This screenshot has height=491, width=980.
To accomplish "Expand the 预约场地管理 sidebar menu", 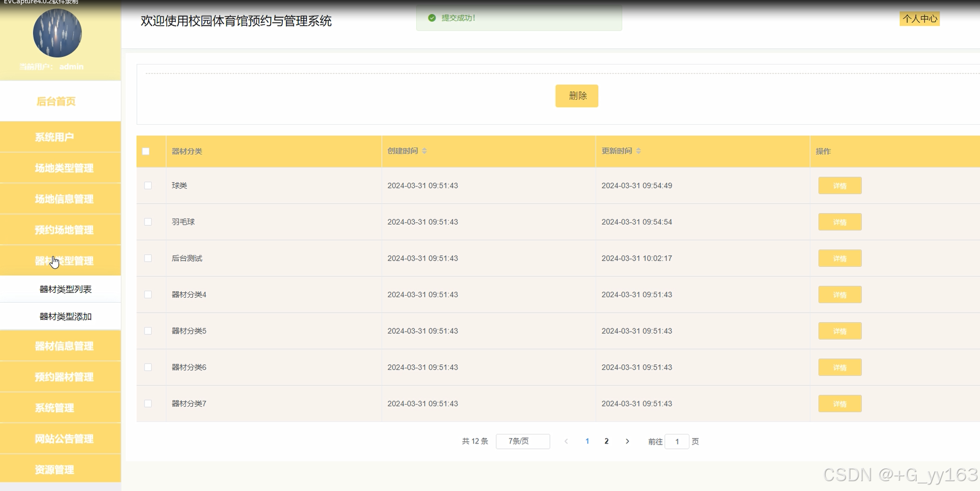I will [60, 230].
